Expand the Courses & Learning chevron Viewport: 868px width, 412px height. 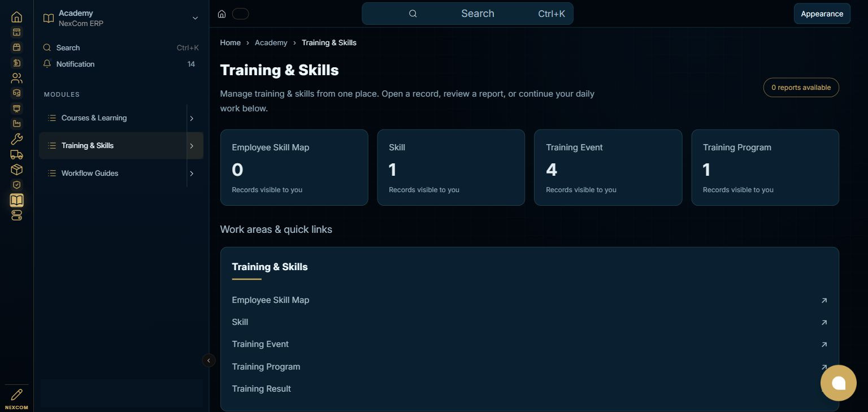192,118
